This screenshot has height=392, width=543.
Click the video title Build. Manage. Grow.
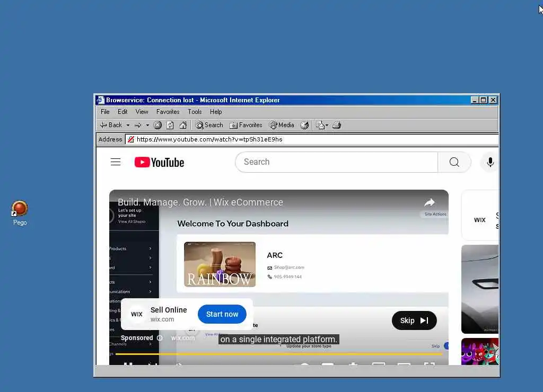(200, 202)
